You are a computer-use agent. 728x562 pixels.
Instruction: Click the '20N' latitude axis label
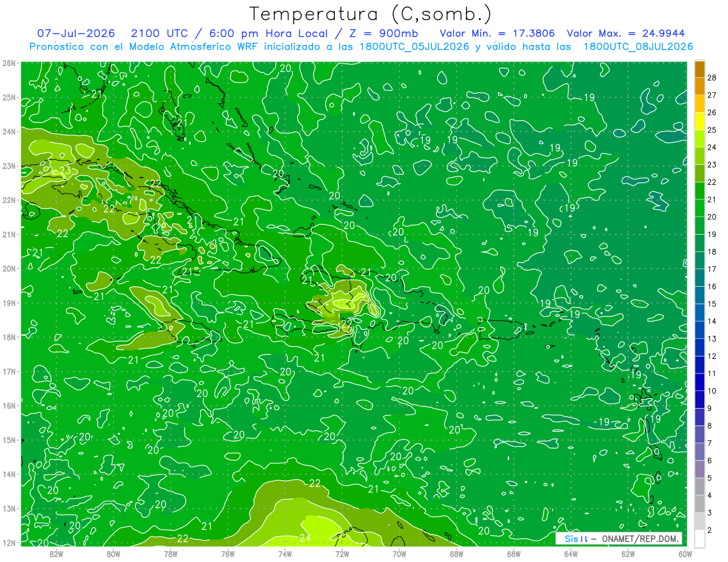point(8,269)
